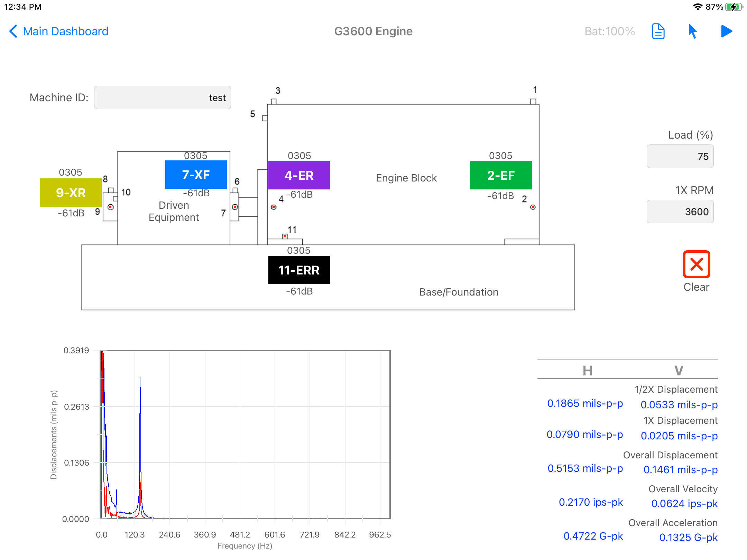Screen dimensions: 747x560
Task: Select the cursor pointer tool
Action: coord(692,31)
